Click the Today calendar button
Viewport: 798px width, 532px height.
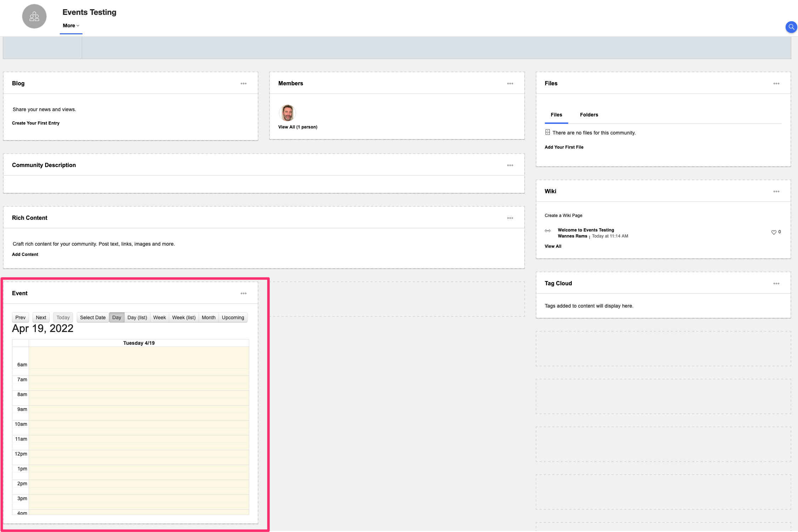[63, 318]
